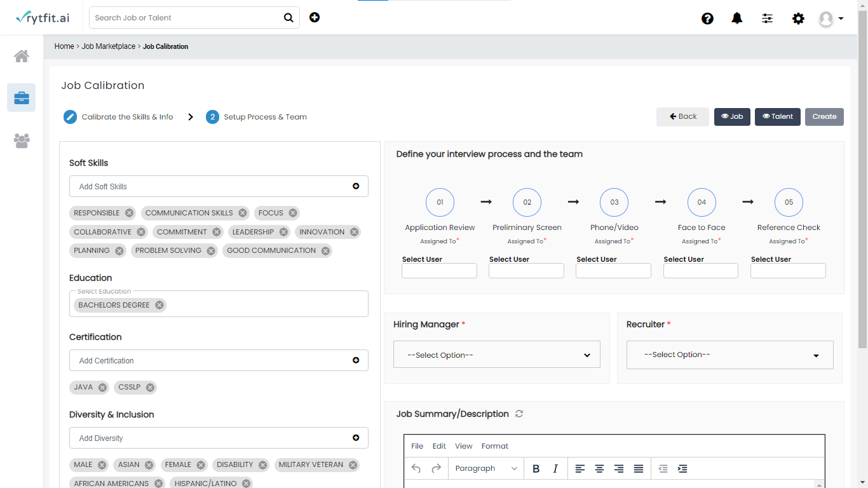868x488 pixels.
Task: Open Select Education field
Action: tap(219, 304)
